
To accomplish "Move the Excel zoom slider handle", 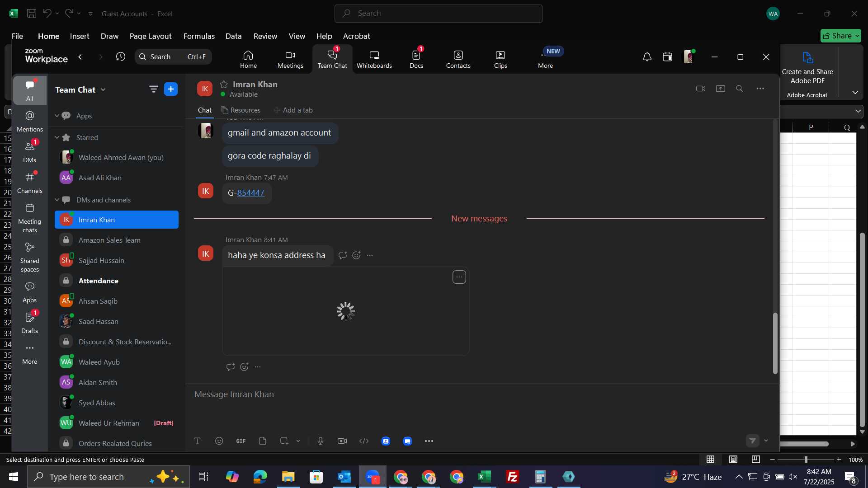I will coord(806,460).
